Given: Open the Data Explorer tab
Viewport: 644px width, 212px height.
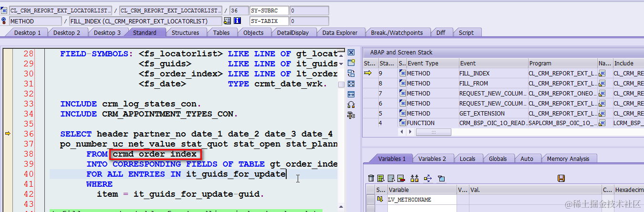Looking at the screenshot, I should pos(340,32).
